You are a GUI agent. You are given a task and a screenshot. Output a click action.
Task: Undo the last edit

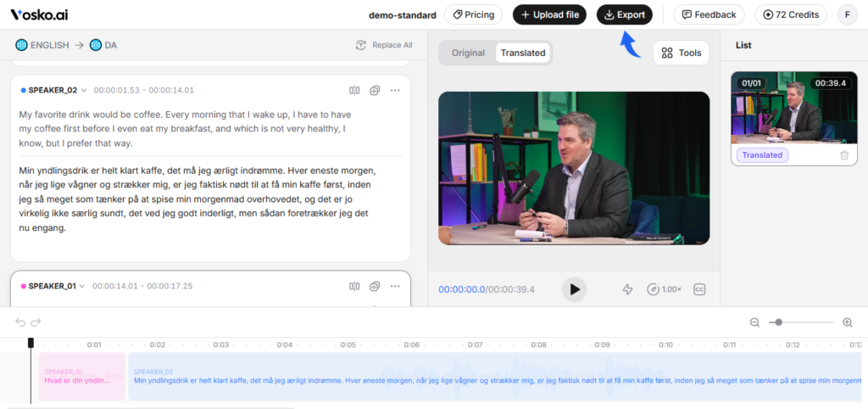(20, 322)
